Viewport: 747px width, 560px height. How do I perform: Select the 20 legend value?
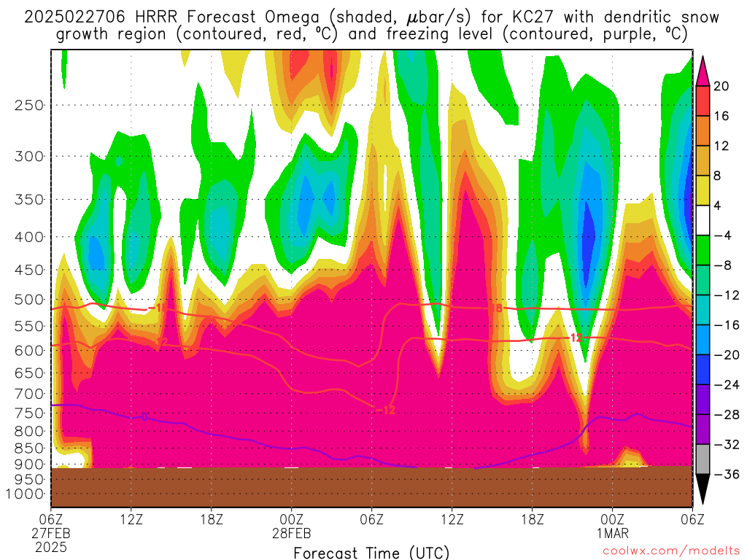pyautogui.click(x=721, y=86)
